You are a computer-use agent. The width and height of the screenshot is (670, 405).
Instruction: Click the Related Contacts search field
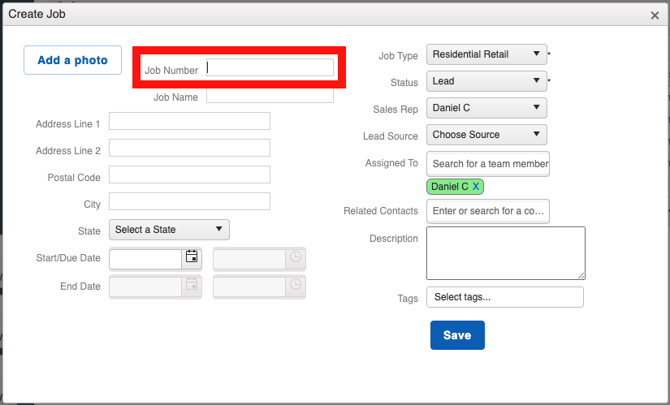(x=488, y=211)
